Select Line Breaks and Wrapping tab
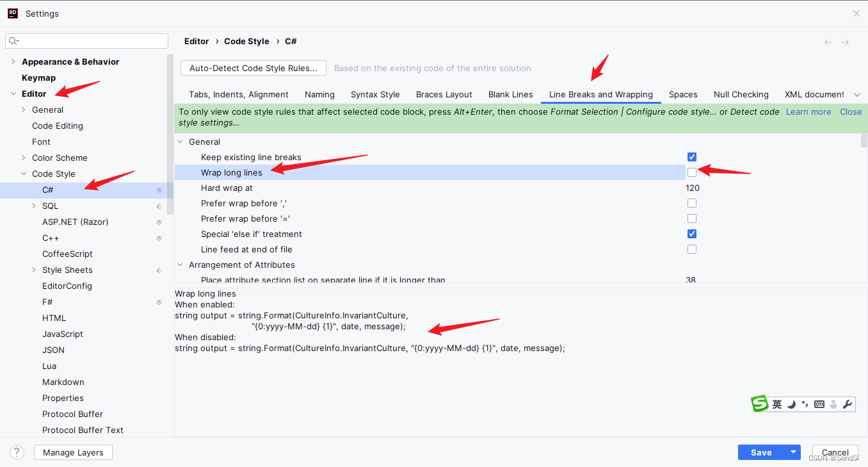 (601, 94)
